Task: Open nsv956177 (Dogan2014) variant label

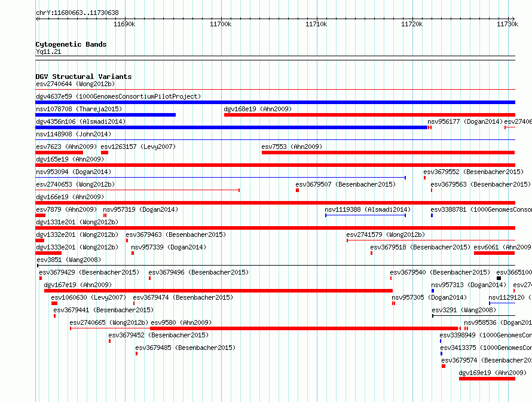Action: coord(465,121)
